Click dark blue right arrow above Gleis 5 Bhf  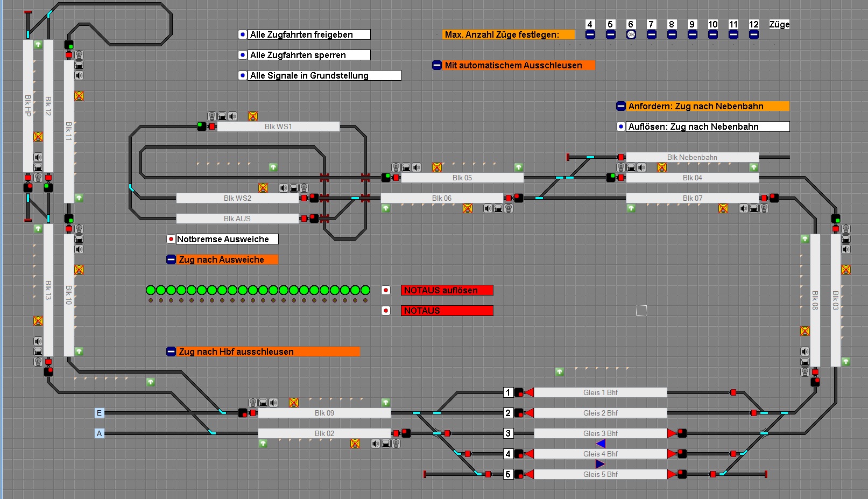coord(601,464)
